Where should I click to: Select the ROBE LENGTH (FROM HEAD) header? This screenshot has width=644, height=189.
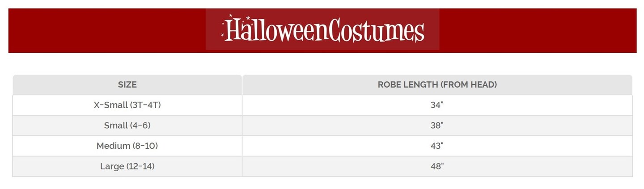tap(437, 84)
